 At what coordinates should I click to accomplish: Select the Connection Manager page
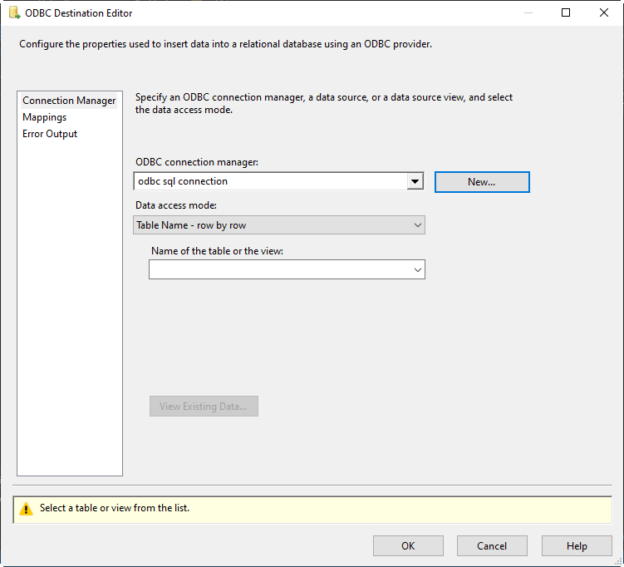tap(69, 101)
